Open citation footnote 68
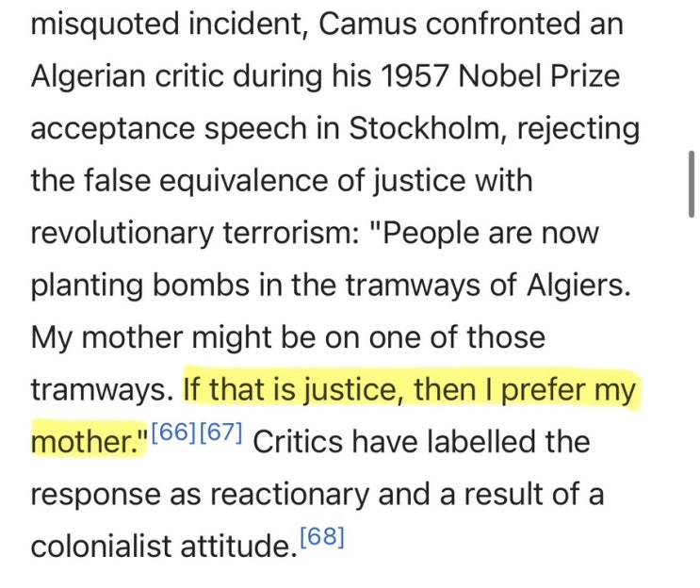The height and width of the screenshot is (588, 700). [x=320, y=537]
